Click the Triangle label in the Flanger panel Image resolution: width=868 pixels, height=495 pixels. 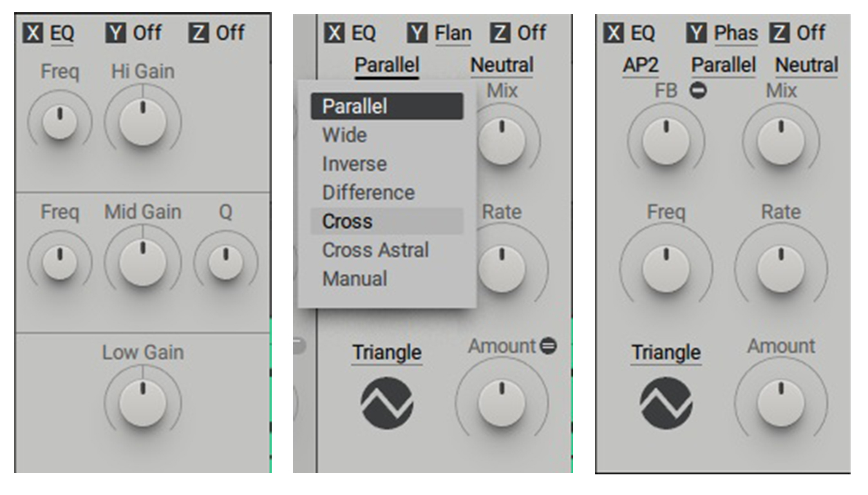[x=387, y=353]
